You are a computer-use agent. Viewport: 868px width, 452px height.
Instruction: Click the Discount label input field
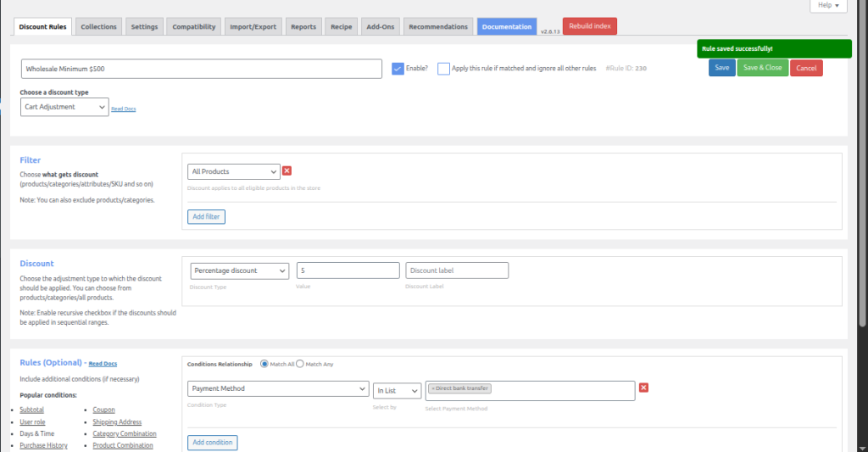coord(457,271)
